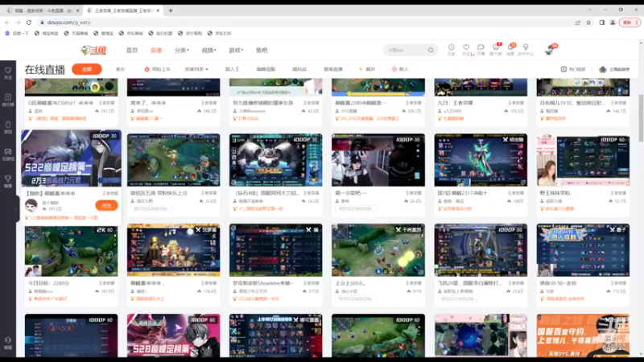The image size is (644, 362).
Task: Click the site search input field
Action: coord(406,50)
